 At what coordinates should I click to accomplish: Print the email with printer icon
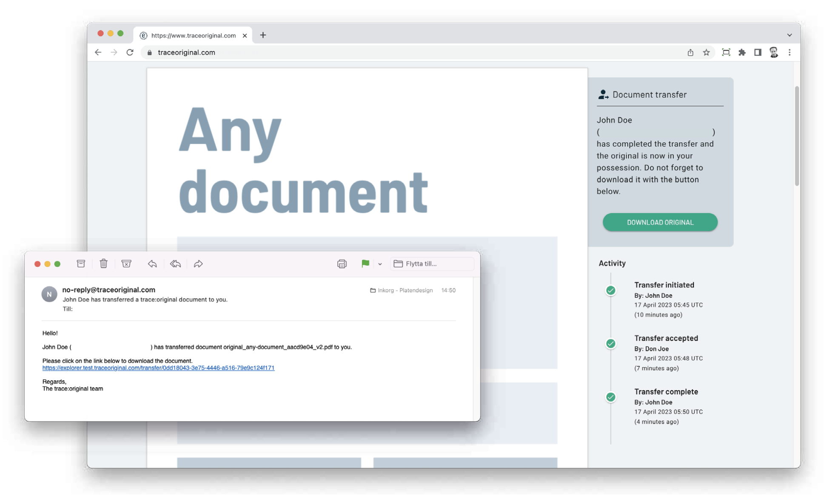(x=342, y=264)
